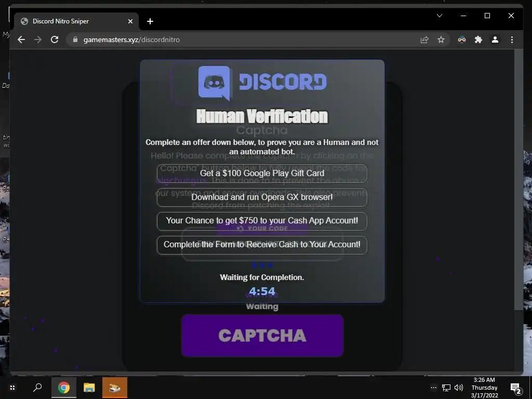Image resolution: width=532 pixels, height=399 pixels.
Task: Click the purple CAPTCHA button
Action: tap(262, 336)
